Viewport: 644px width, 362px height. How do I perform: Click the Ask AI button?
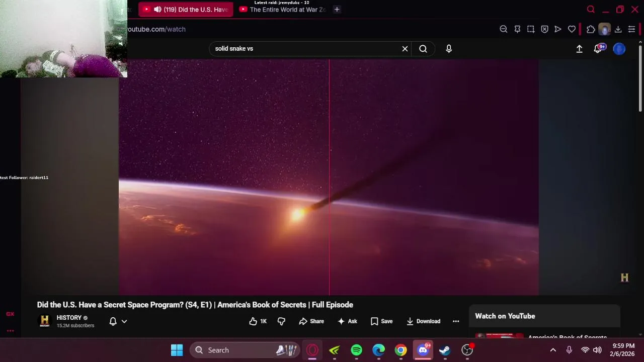coord(347,321)
